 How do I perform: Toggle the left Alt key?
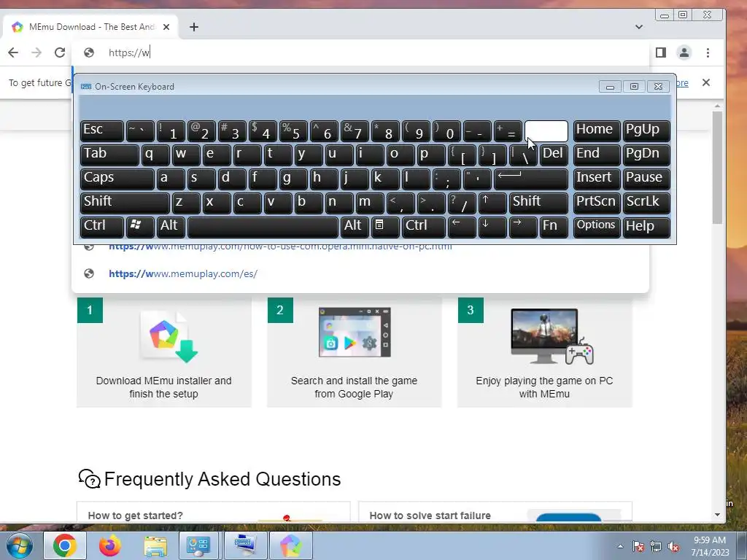[x=171, y=227]
